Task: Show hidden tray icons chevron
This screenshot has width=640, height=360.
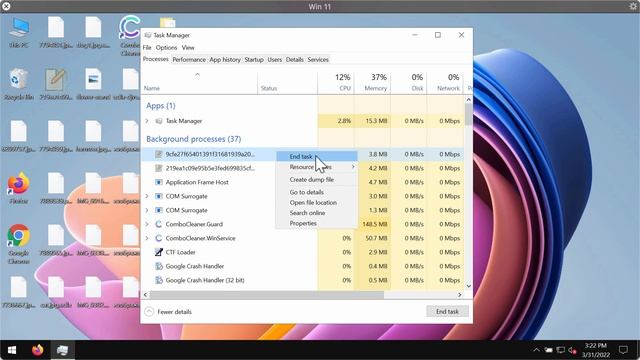Action: (536, 350)
